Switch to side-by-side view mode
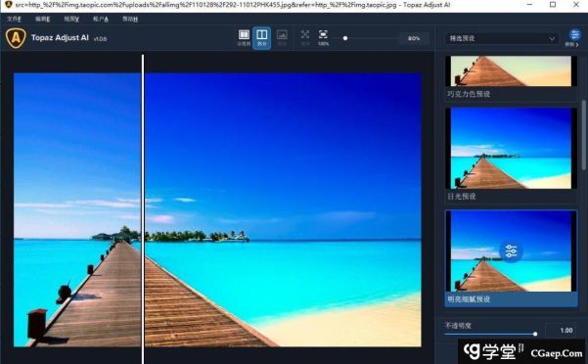This screenshot has height=364, width=588. coord(244,37)
